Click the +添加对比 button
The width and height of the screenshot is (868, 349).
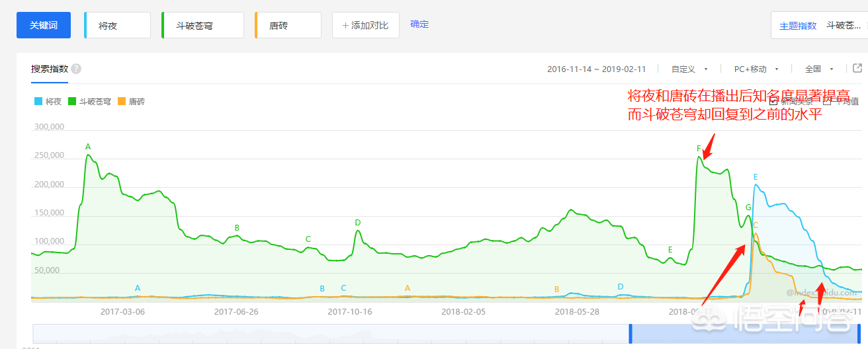coord(365,25)
